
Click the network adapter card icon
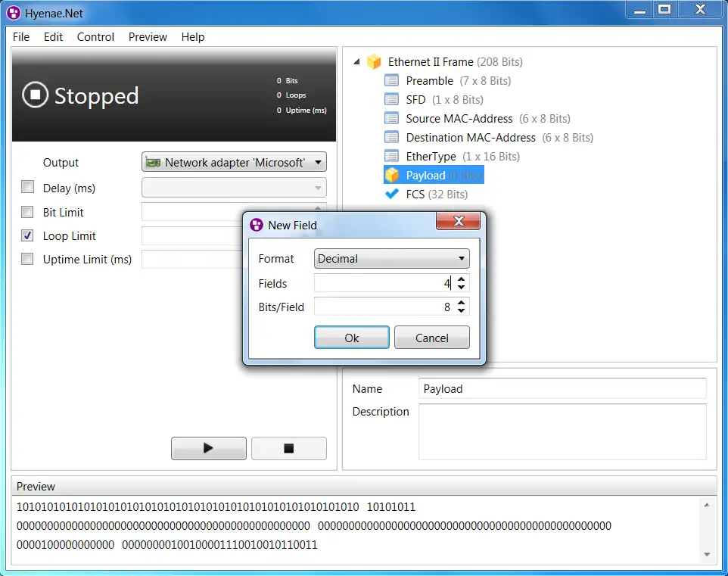pyautogui.click(x=153, y=163)
